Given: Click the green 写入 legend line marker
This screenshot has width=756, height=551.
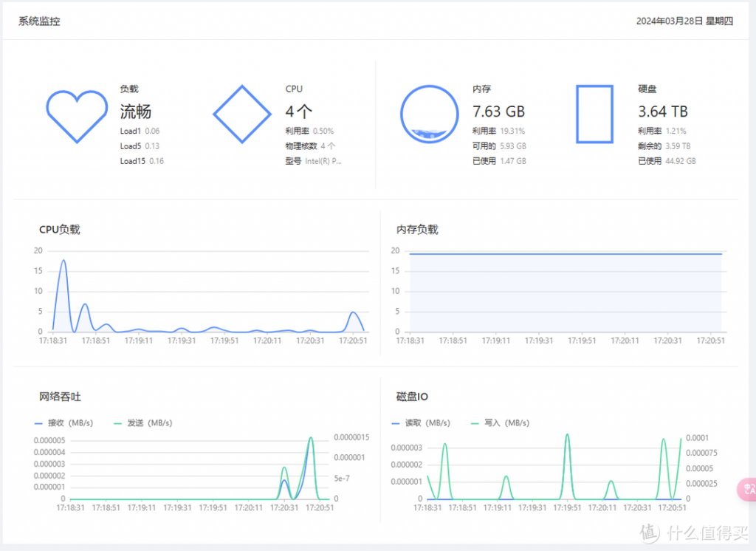Looking at the screenshot, I should [475, 423].
